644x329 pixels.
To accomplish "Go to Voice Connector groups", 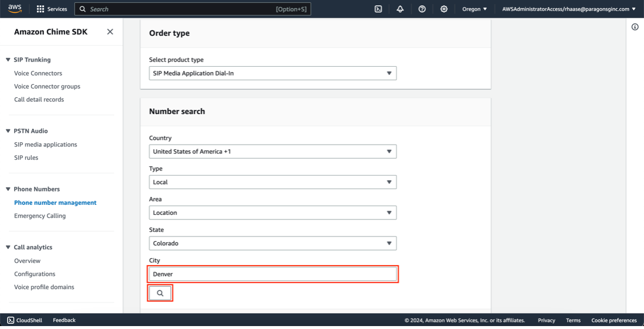I will click(x=47, y=86).
